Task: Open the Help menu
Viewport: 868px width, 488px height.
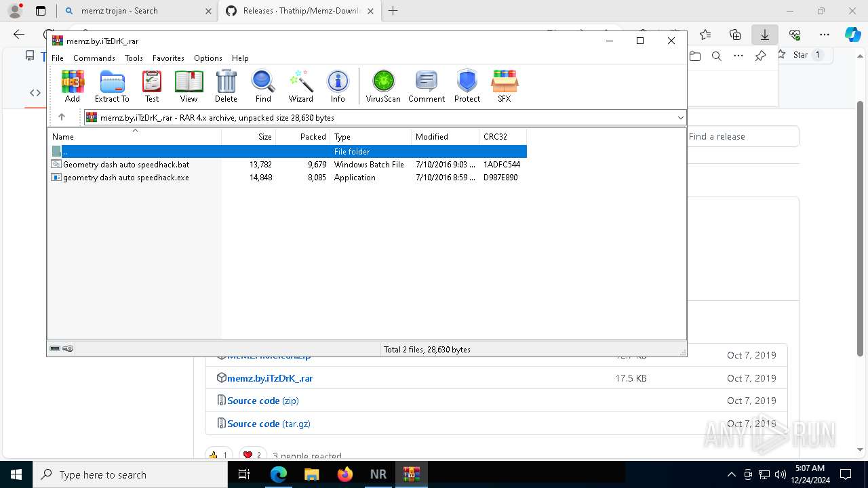Action: coord(240,58)
